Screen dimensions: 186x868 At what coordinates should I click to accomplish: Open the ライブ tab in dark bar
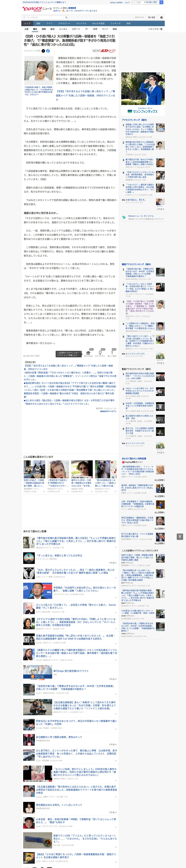[49, 23]
